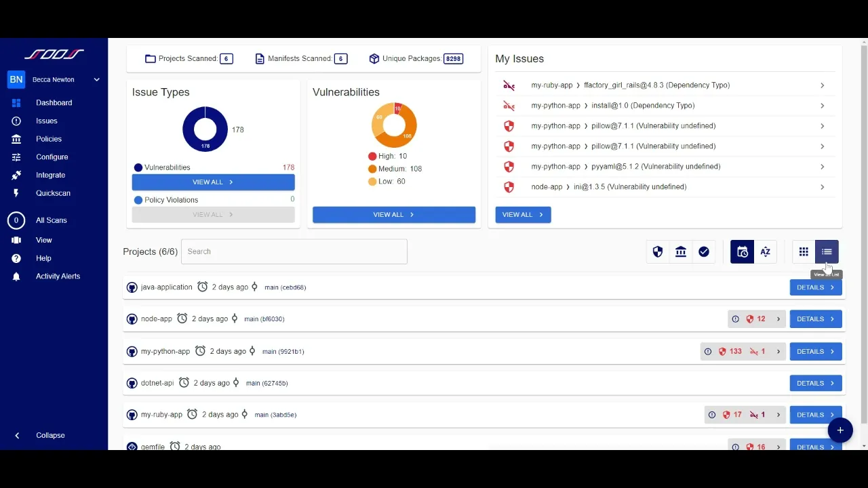Toggle the policy violations filter icon
The height and width of the screenshot is (488, 868).
681,252
